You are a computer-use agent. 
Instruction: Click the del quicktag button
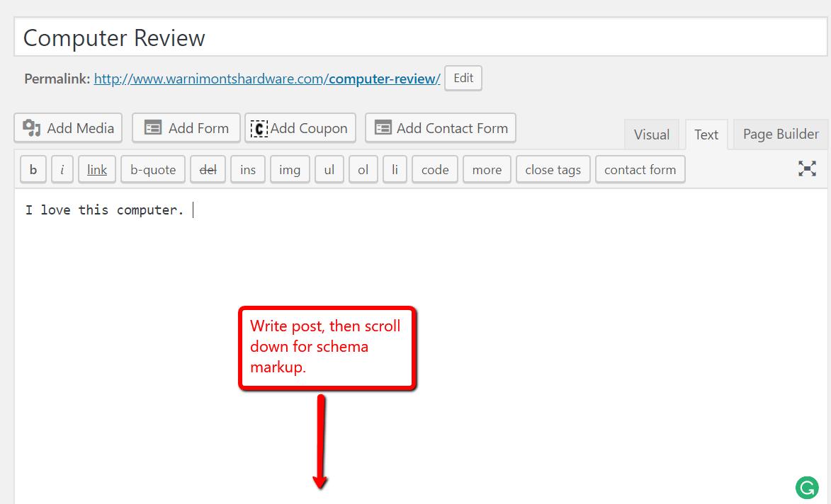208,169
